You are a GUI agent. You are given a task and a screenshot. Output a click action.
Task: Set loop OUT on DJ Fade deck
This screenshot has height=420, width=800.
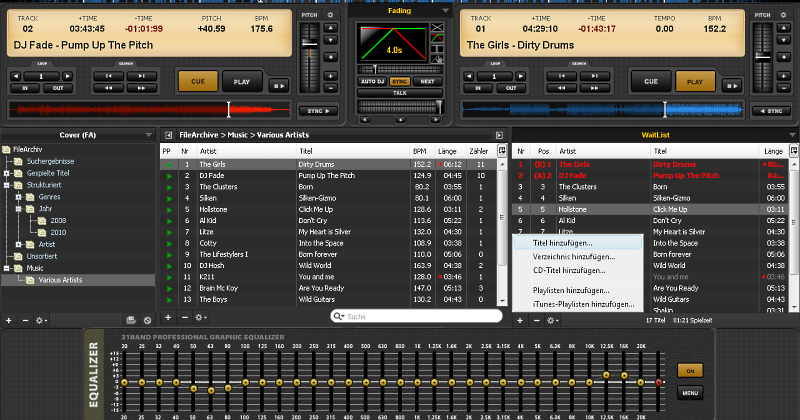pos(58,88)
